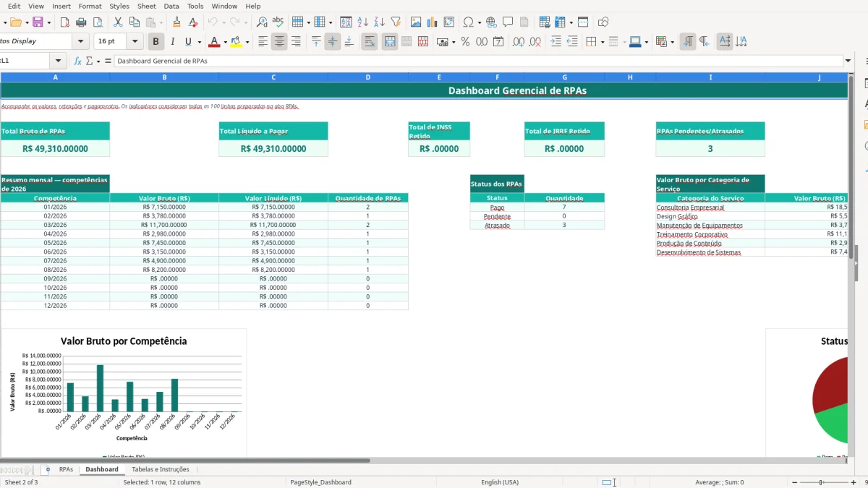Format as percent
The width and height of the screenshot is (868, 488).
[465, 42]
